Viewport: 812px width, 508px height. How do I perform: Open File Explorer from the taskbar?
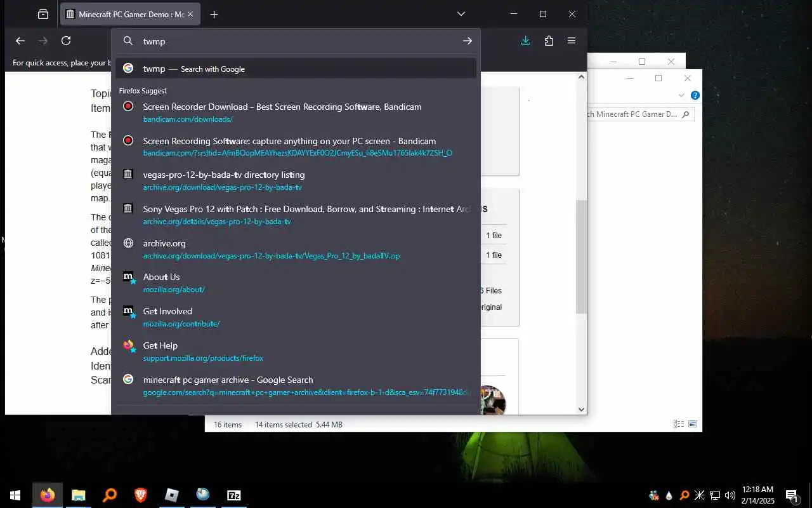(x=79, y=495)
